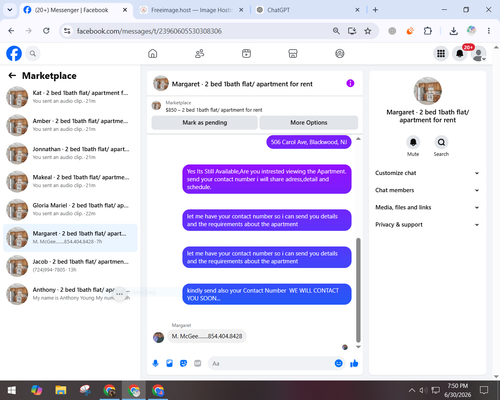
Task: Open Jacob conversation in list
Action: 70,266
